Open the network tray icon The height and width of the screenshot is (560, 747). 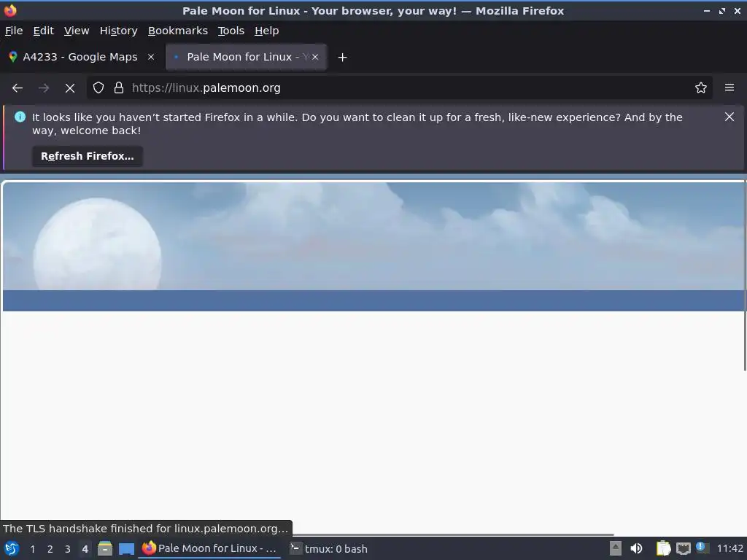pyautogui.click(x=683, y=549)
